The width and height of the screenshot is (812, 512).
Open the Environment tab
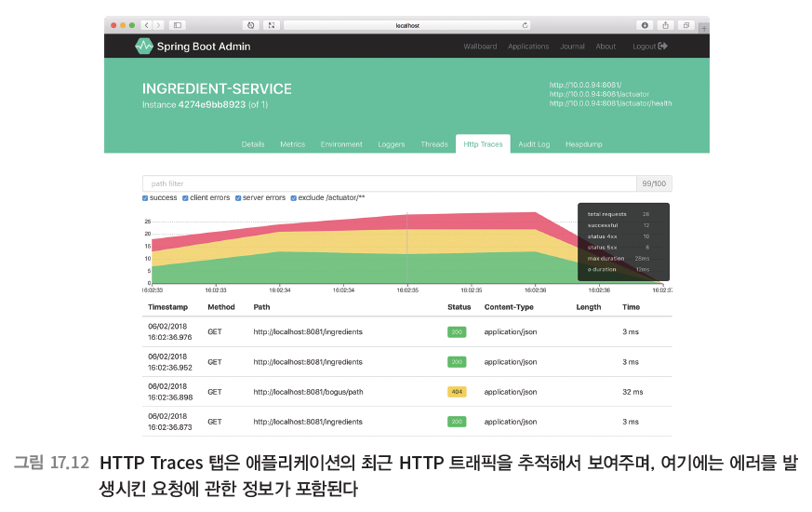(341, 144)
